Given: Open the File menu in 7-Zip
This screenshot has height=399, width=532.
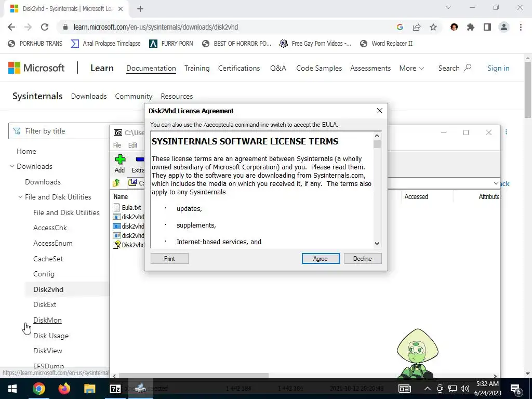Looking at the screenshot, I should pos(117,145).
